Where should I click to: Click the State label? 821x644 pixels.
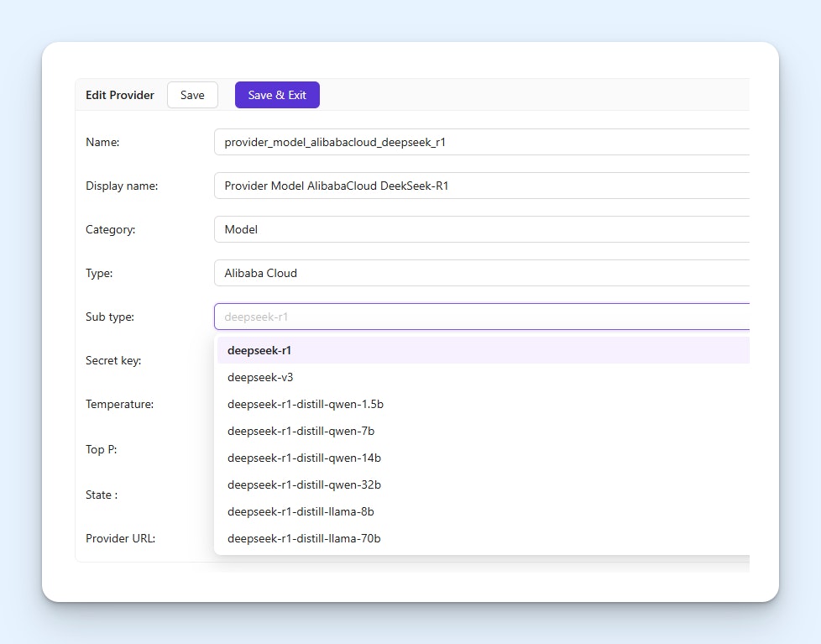102,495
